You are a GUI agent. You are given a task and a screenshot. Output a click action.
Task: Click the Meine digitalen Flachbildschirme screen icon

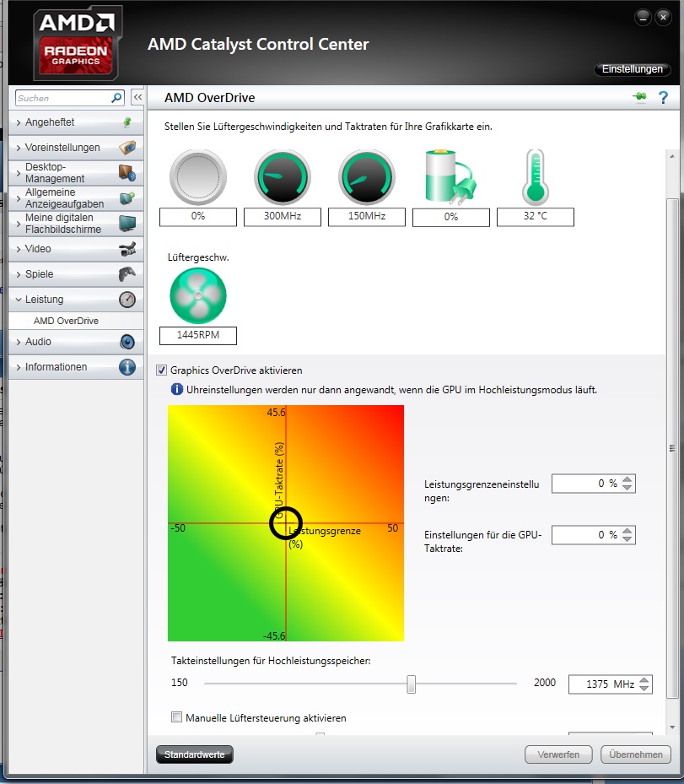127,224
